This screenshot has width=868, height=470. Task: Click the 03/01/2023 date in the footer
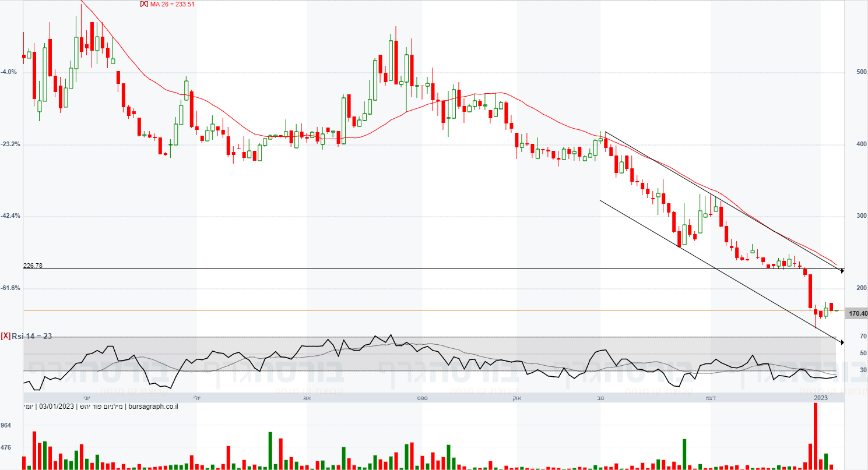click(x=55, y=406)
